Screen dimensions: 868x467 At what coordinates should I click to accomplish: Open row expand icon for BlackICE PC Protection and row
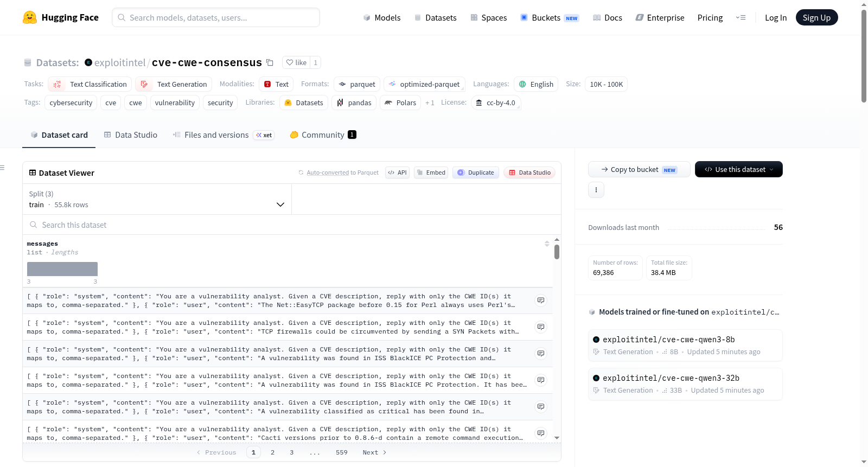tap(541, 354)
